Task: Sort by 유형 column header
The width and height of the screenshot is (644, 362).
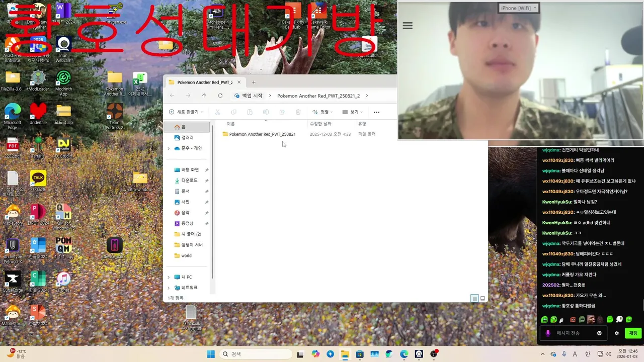Action: tap(362, 124)
